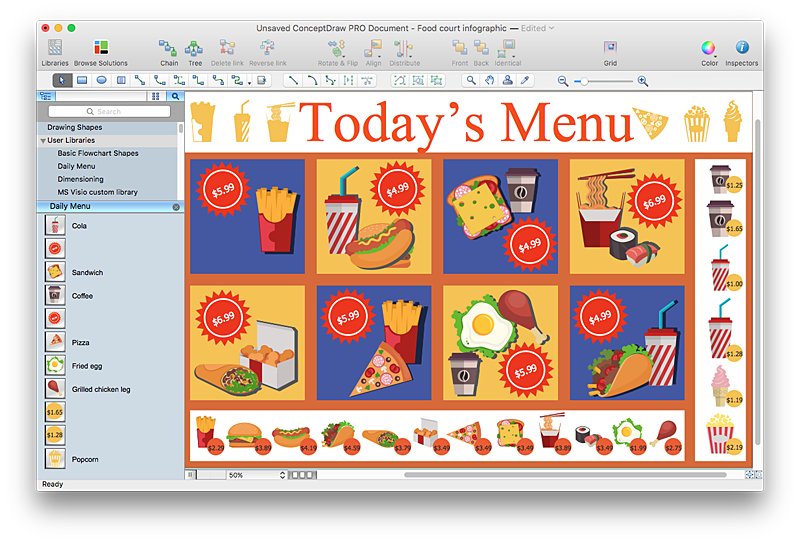Select the Dimensioning library

point(81,179)
